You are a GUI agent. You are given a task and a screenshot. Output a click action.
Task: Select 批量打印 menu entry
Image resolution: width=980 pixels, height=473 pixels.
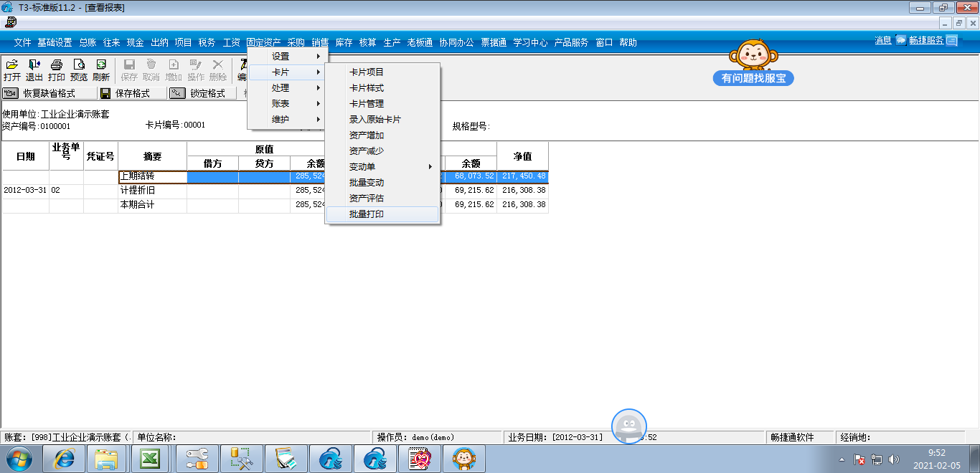pyautogui.click(x=382, y=214)
